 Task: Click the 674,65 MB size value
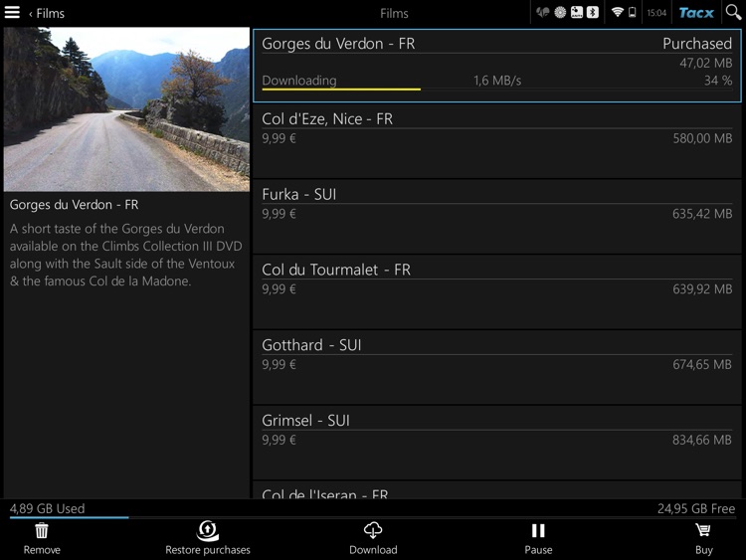[x=702, y=364]
